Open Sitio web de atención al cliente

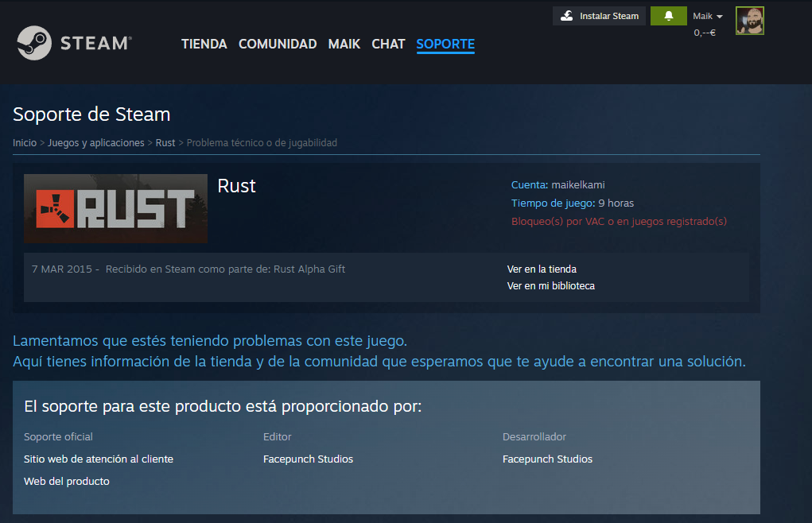(99, 459)
